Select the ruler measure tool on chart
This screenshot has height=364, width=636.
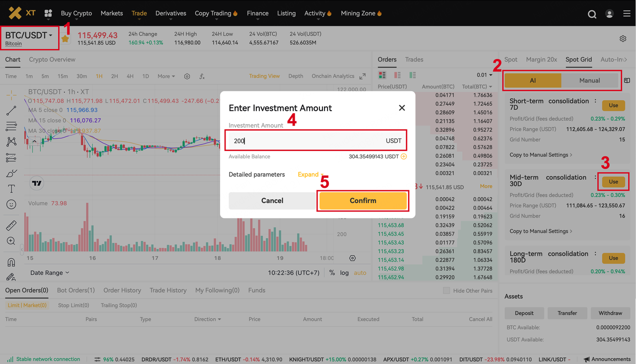(x=11, y=225)
